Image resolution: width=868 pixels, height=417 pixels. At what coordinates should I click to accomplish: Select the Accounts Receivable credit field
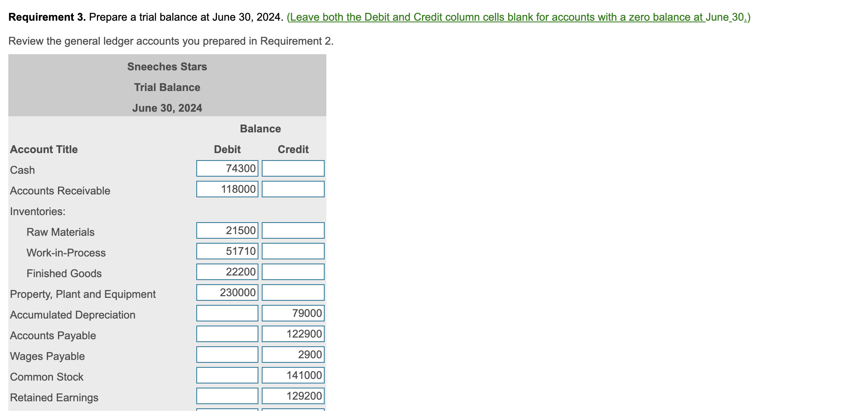point(293,189)
